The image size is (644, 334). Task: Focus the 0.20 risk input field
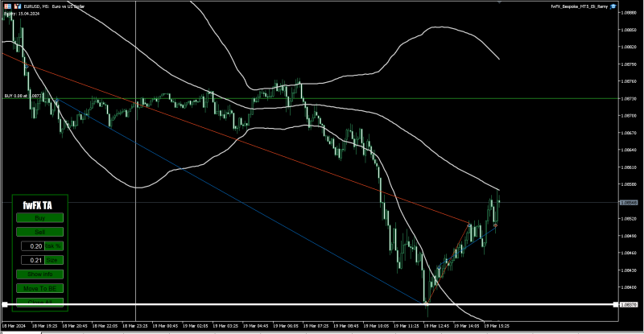coord(33,246)
